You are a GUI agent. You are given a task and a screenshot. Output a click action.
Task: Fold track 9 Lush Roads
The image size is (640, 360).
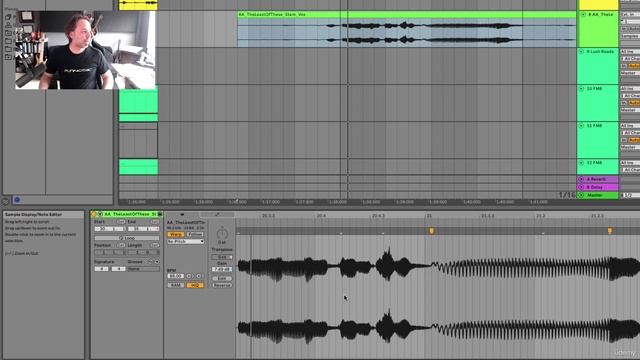click(581, 51)
